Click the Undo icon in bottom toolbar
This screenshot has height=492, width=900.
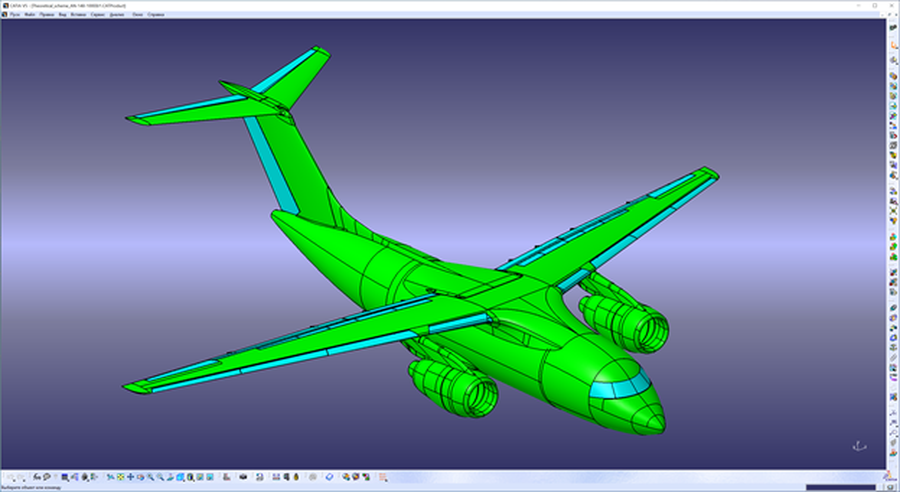[11, 476]
